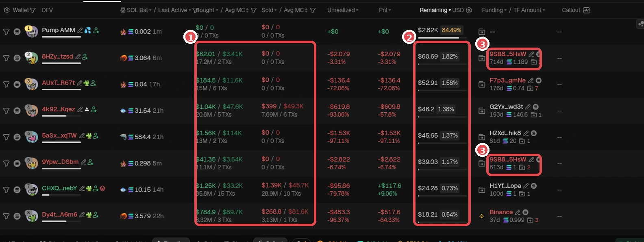Edit label of funding wallet G2Yx...wd3t
The height and width of the screenshot is (242, 644).
[x=528, y=107]
